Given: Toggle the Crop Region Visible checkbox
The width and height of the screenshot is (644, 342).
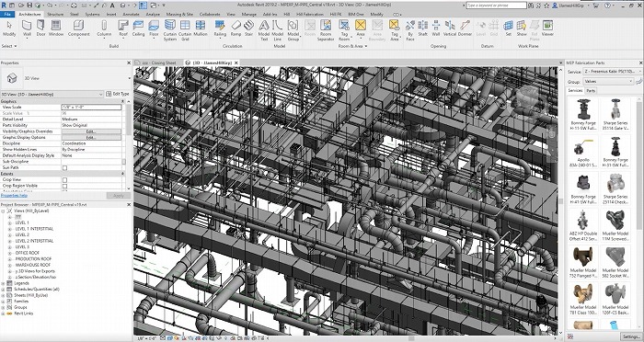Looking at the screenshot, I should coord(64,186).
